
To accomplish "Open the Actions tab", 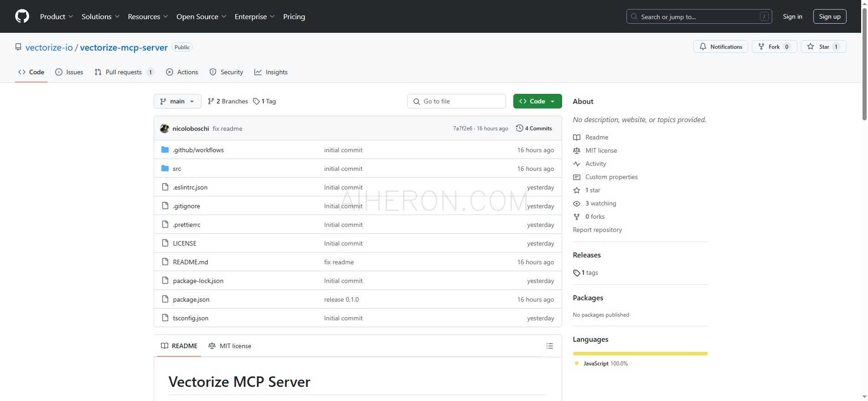I will tap(182, 72).
